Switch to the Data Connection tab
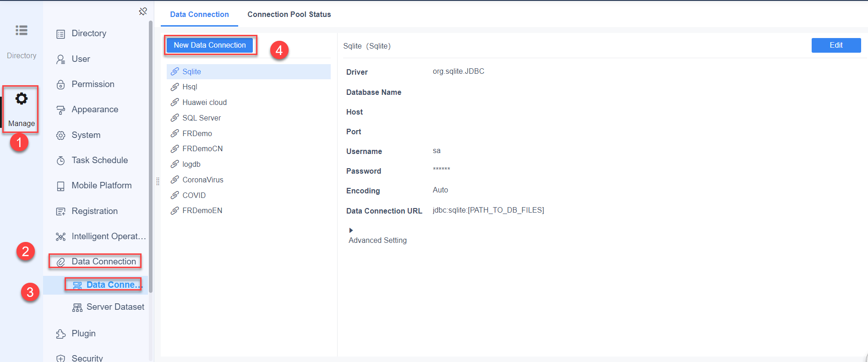This screenshot has height=362, width=868. [x=199, y=14]
